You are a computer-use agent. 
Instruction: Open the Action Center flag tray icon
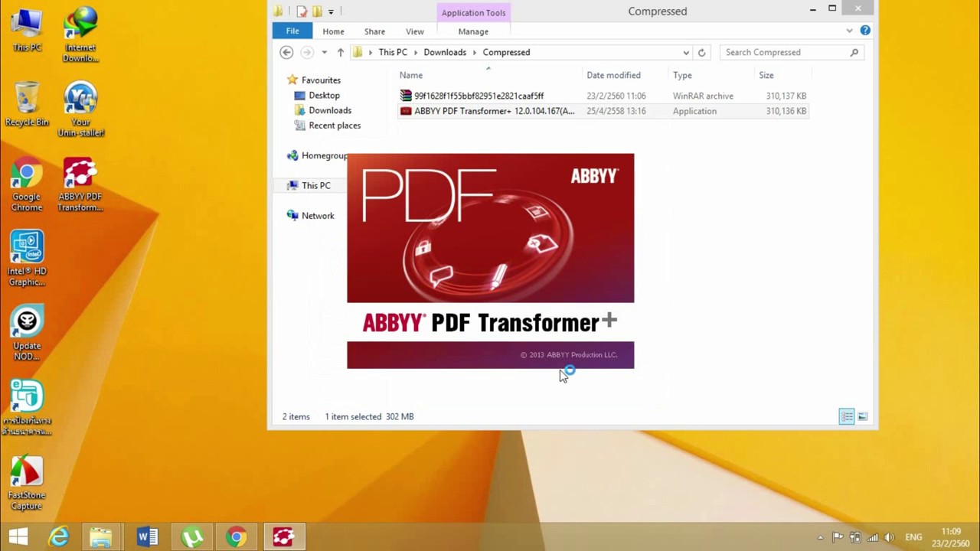(x=838, y=537)
